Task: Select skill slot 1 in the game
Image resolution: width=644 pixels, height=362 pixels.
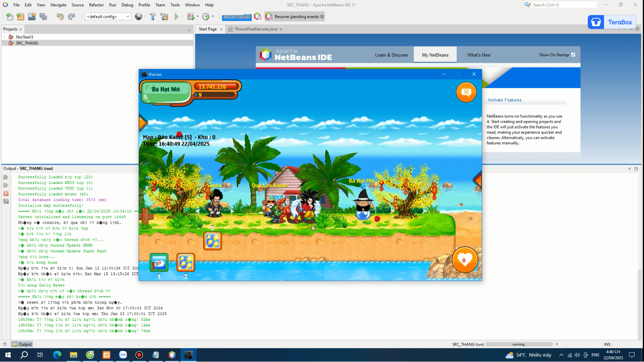Action: [x=159, y=263]
